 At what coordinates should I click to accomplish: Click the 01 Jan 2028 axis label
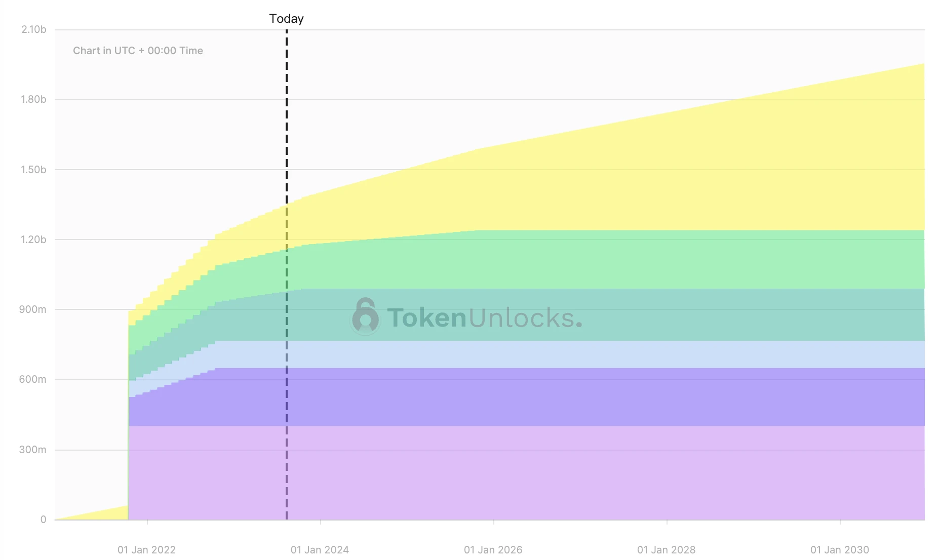tap(666, 550)
